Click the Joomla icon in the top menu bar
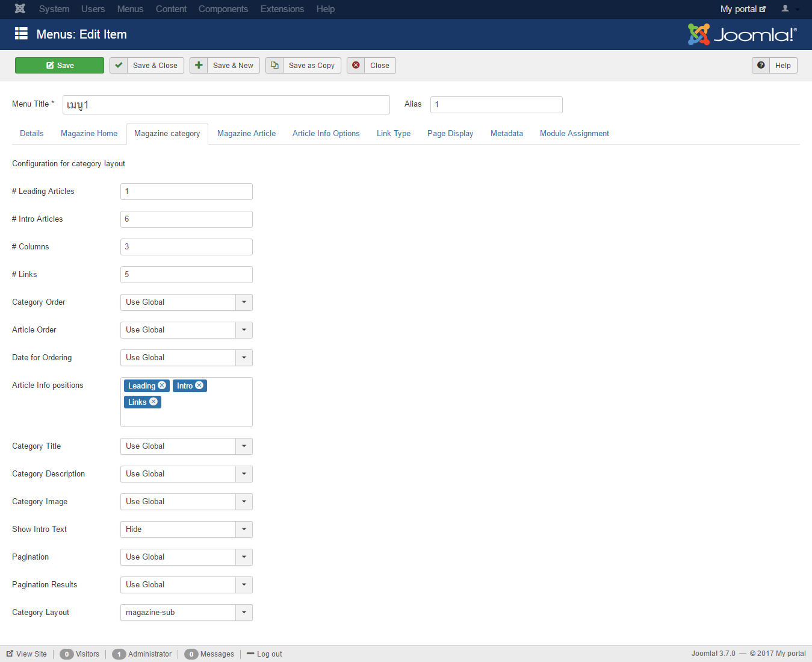 point(20,9)
